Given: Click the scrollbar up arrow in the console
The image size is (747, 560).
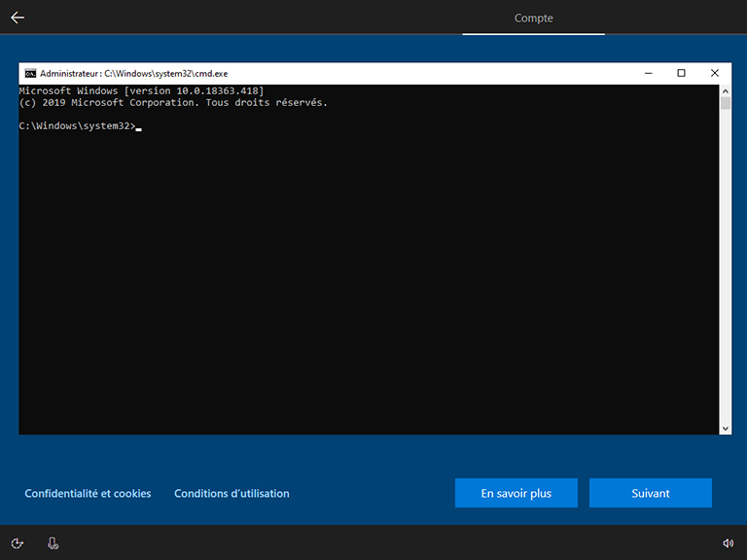Looking at the screenshot, I should pos(726,90).
